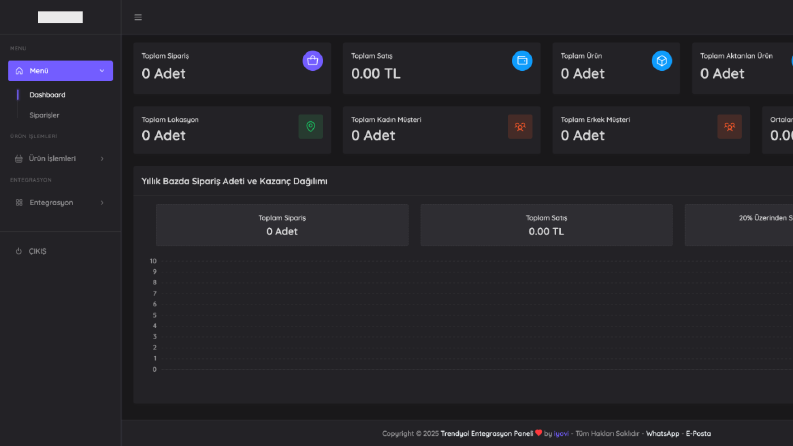Click the 20% Üzerinden summary box
This screenshot has height=446, width=793.
[739, 225]
